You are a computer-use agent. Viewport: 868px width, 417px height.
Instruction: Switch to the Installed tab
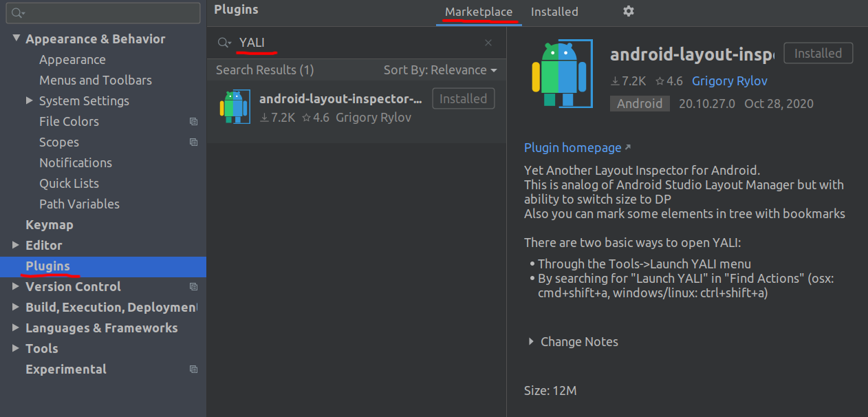[x=554, y=12]
